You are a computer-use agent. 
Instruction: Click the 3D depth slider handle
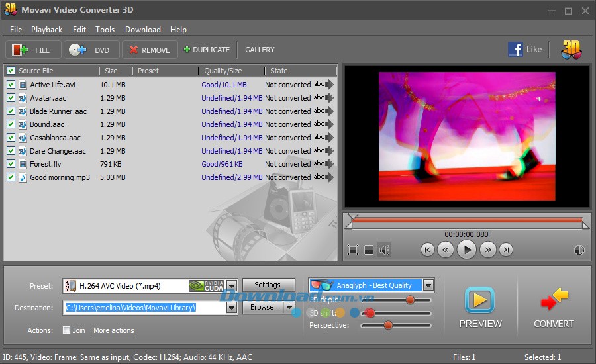pos(410,300)
